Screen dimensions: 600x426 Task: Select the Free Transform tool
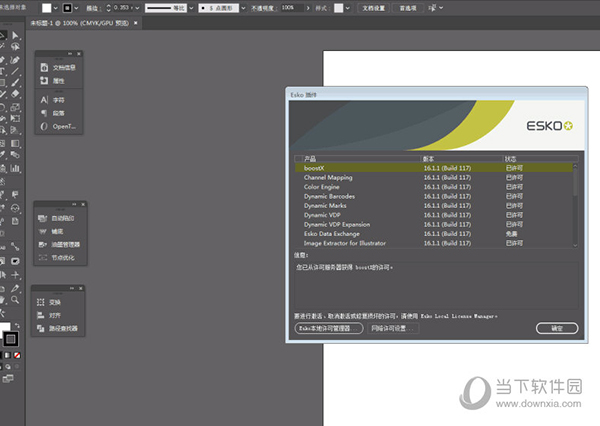pyautogui.click(x=15, y=118)
